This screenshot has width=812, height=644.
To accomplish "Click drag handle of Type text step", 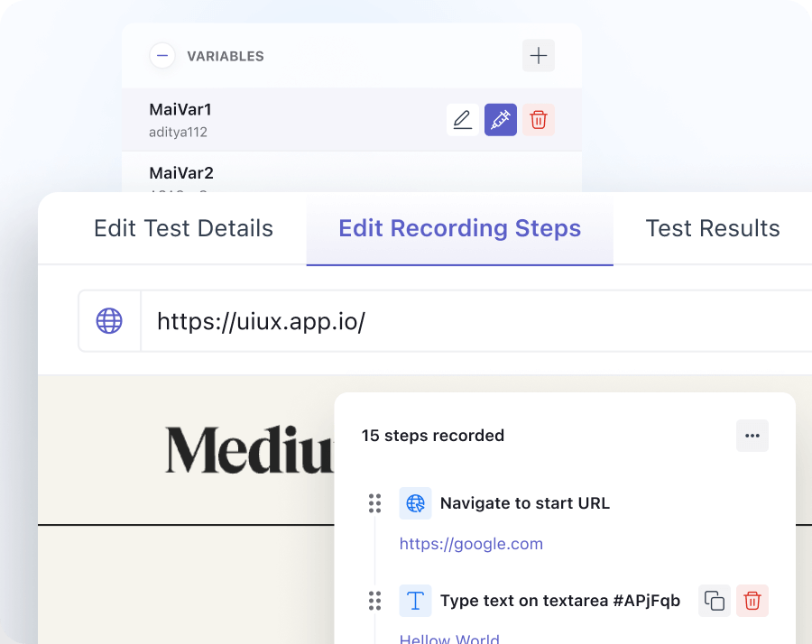I will pos(374,601).
